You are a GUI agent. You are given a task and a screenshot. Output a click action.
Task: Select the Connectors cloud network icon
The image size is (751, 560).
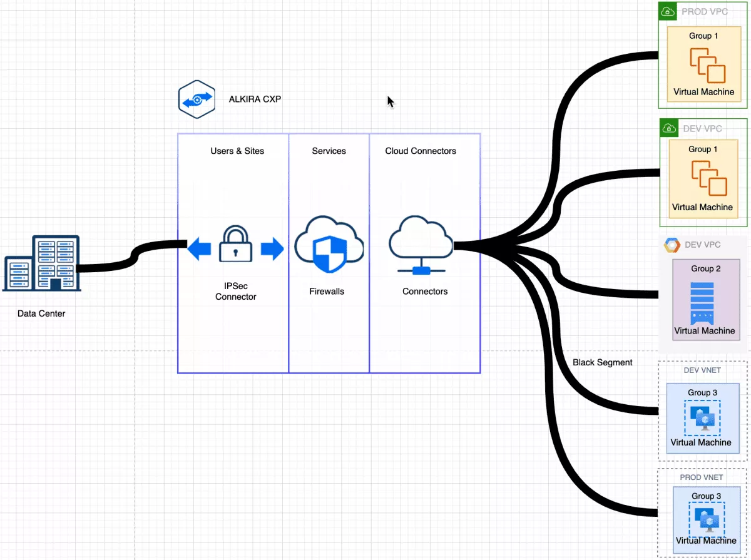coord(421,245)
